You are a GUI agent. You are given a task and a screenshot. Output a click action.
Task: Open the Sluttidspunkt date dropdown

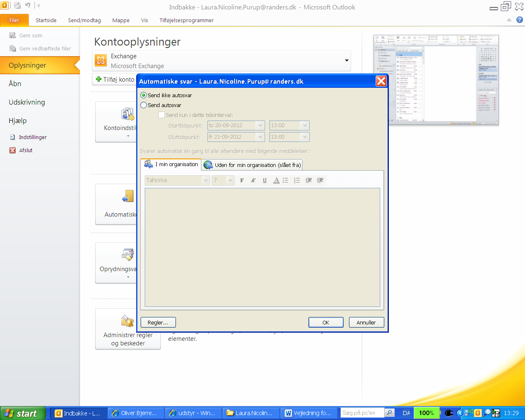(260, 137)
